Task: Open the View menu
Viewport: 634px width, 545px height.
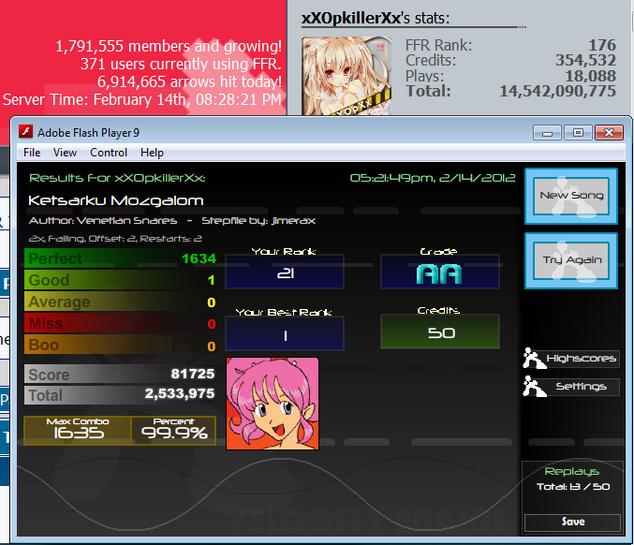Action: (x=65, y=153)
